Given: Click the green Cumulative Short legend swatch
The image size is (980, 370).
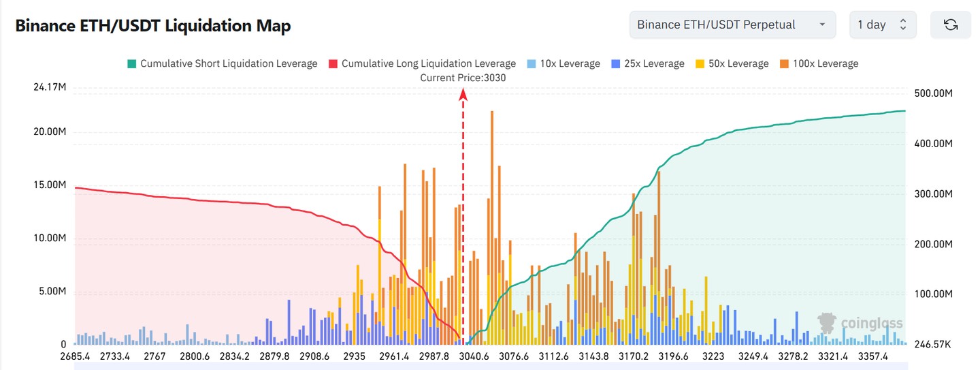Looking at the screenshot, I should click(131, 63).
